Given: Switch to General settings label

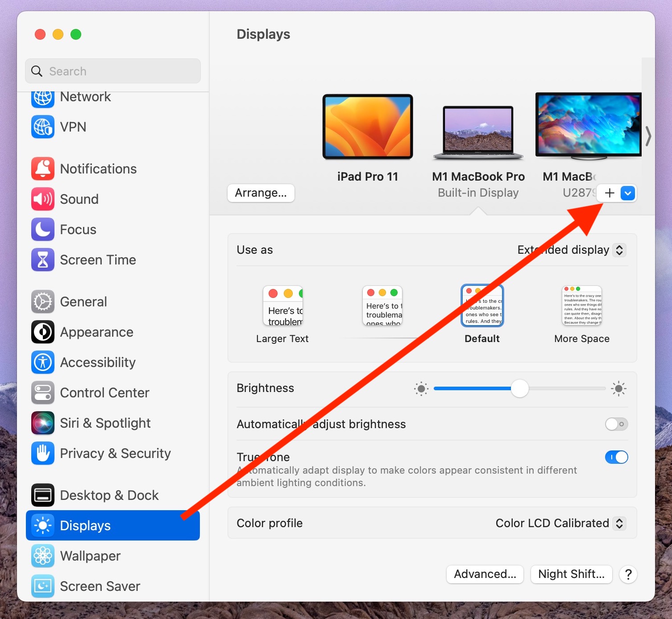Looking at the screenshot, I should [83, 302].
